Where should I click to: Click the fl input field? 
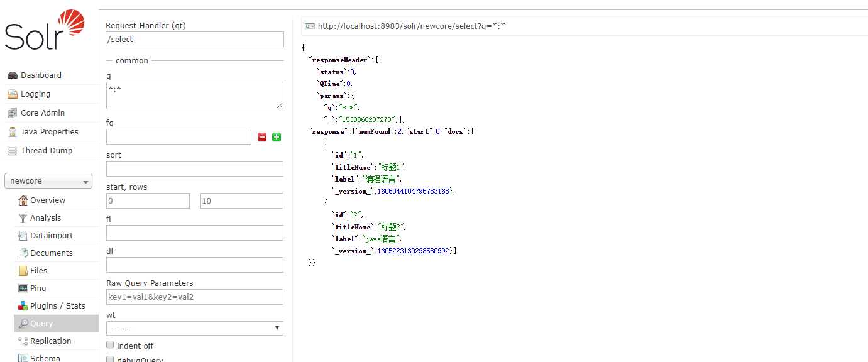tap(195, 233)
